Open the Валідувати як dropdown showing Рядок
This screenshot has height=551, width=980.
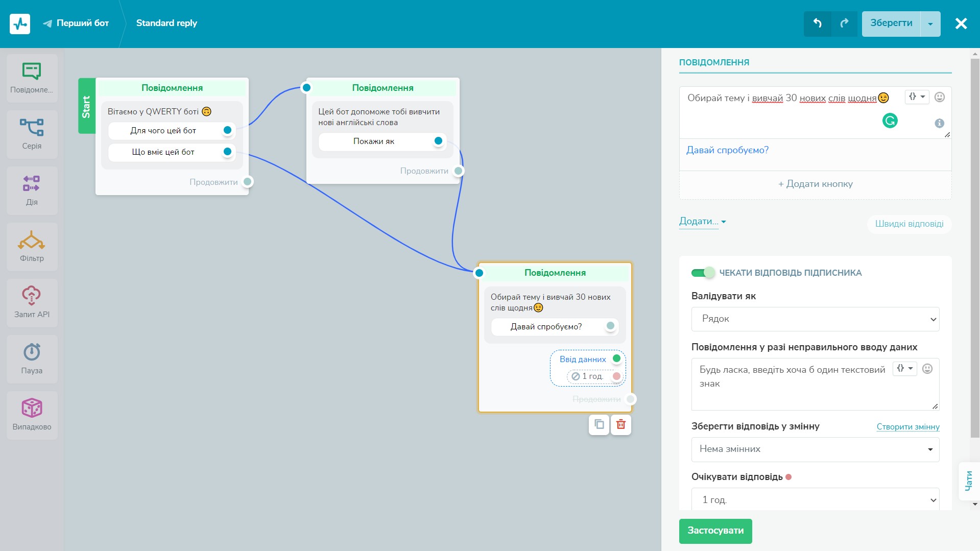click(815, 319)
